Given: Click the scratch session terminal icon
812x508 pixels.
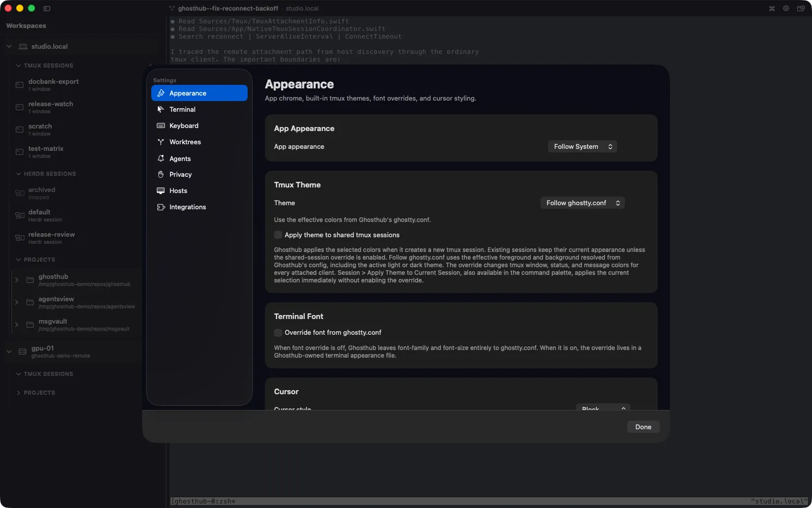Looking at the screenshot, I should [x=19, y=130].
